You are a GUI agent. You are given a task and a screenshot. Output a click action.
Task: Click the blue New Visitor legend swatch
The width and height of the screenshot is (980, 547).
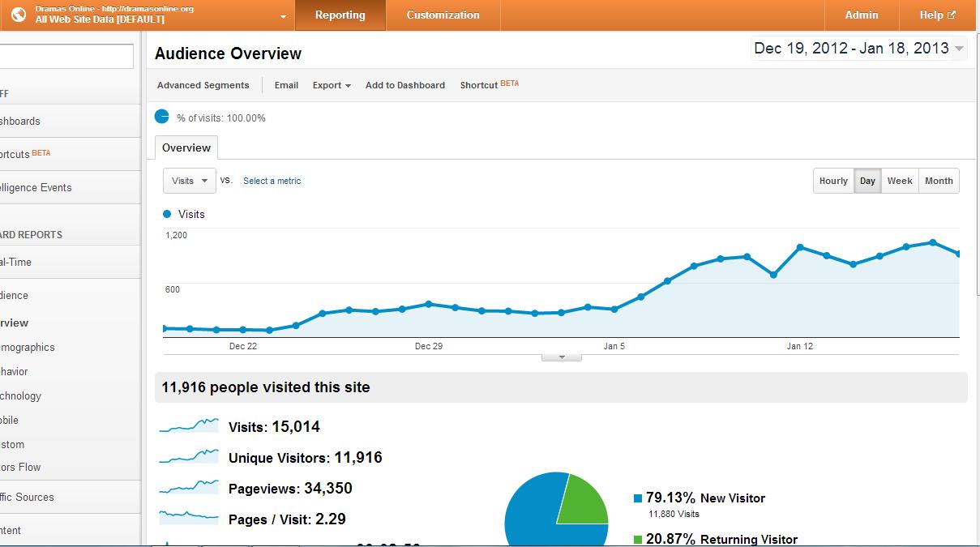(638, 498)
